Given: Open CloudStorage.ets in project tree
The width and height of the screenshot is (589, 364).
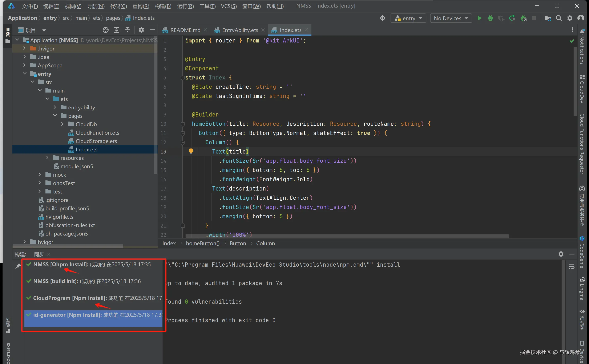Looking at the screenshot, I should [x=96, y=141].
